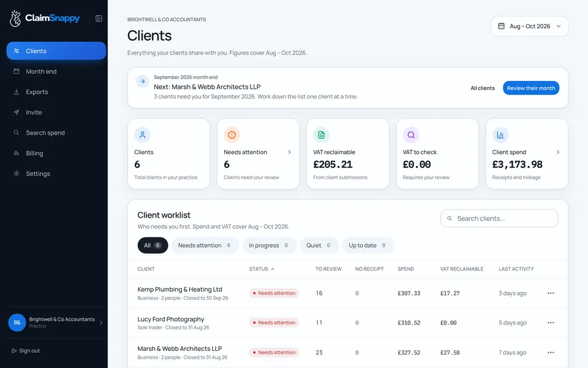This screenshot has width=588, height=368.
Task: Open the Lucy Ford Photography client row
Action: coord(348,323)
